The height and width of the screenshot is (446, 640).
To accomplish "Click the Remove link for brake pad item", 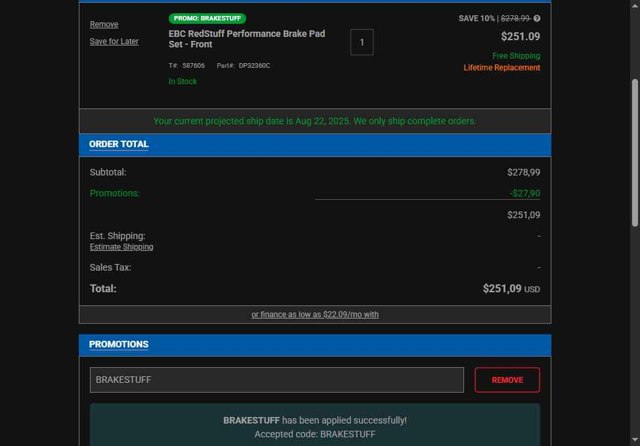I will pyautogui.click(x=104, y=24).
